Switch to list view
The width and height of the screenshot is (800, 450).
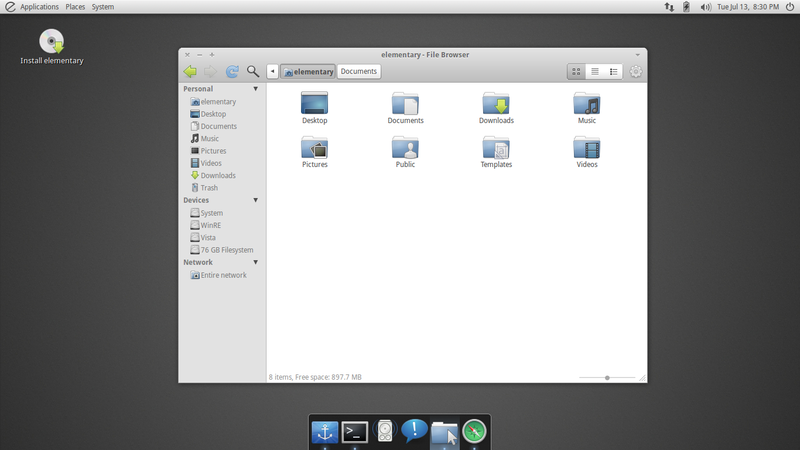tap(595, 72)
